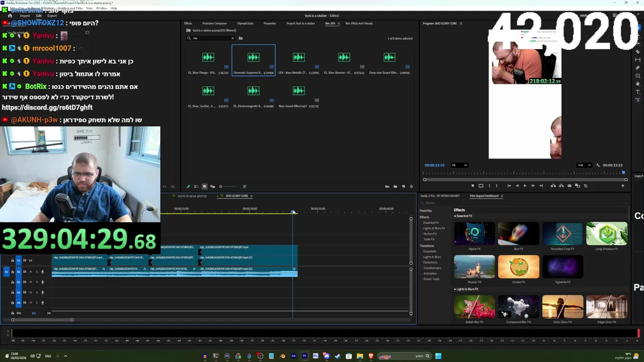The height and width of the screenshot is (362, 644).
Task: Click the Extract button in Program monitor
Action: click(561, 186)
